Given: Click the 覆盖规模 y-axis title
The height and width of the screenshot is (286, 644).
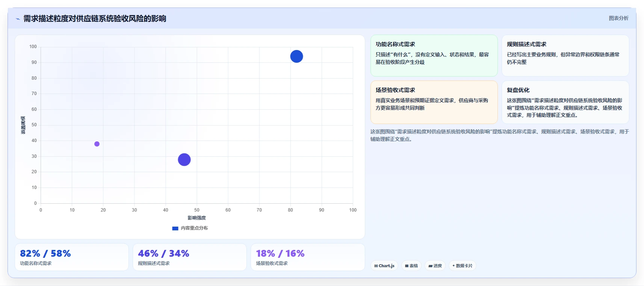Looking at the screenshot, I should [23, 125].
